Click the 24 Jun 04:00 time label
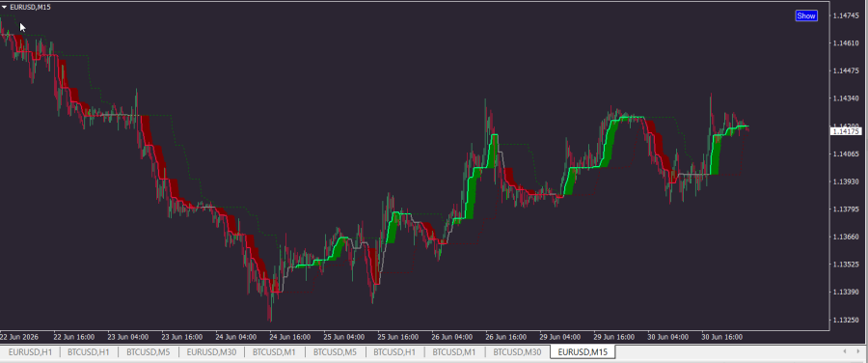 236,337
